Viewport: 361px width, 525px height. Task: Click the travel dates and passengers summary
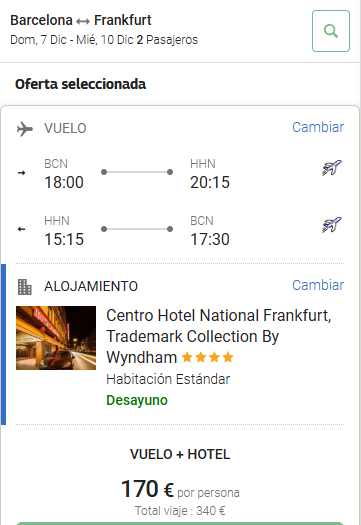tap(104, 40)
